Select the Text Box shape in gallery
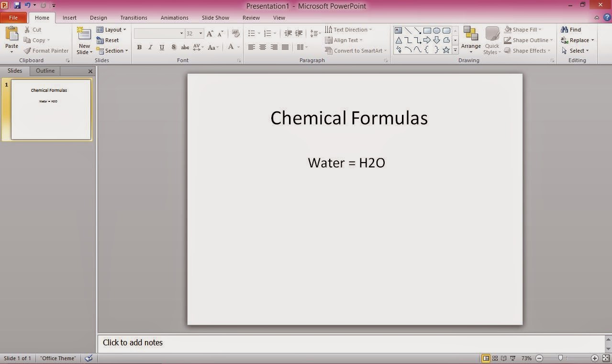The width and height of the screenshot is (612, 364). pyautogui.click(x=398, y=31)
